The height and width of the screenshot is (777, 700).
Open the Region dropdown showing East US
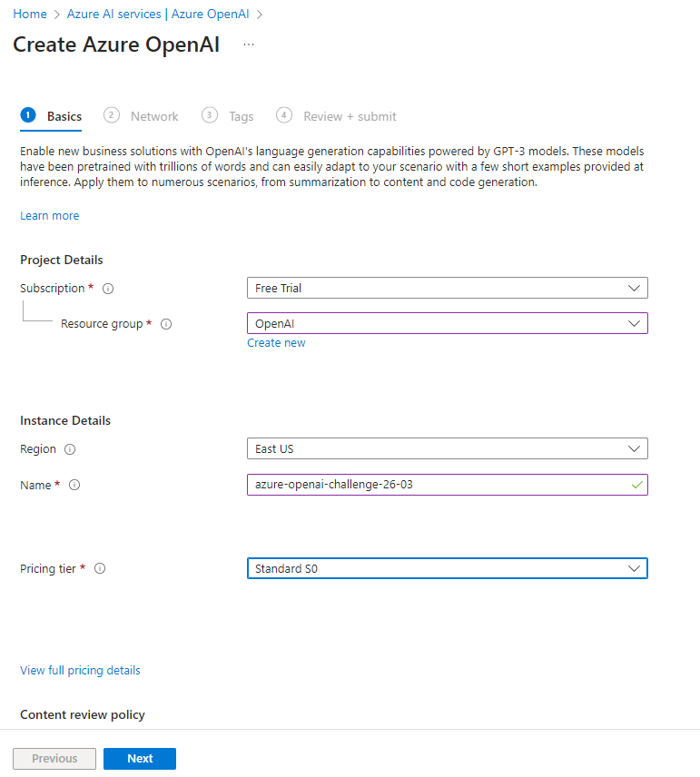pos(448,448)
